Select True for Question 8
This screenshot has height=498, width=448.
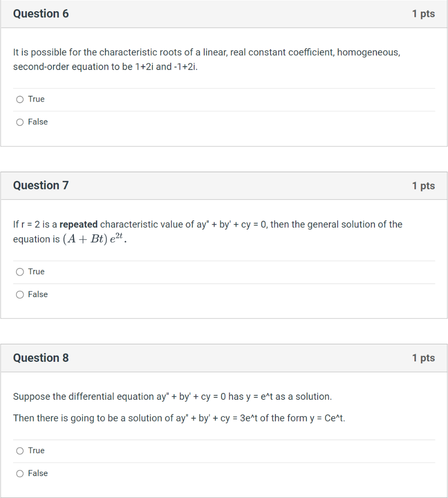19,451
